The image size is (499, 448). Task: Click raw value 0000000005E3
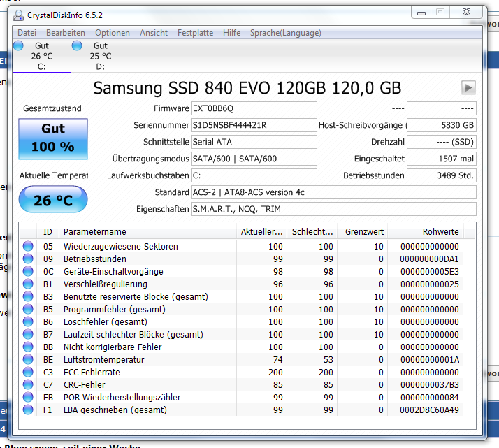click(430, 271)
